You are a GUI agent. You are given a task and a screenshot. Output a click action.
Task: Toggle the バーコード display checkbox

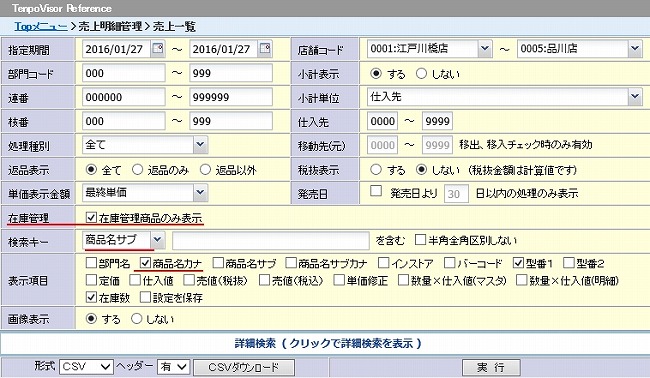(x=449, y=262)
